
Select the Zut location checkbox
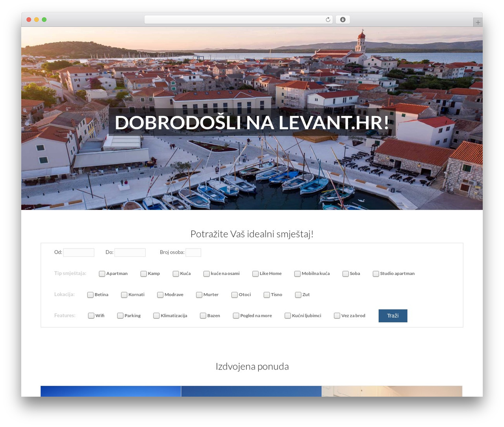(298, 295)
